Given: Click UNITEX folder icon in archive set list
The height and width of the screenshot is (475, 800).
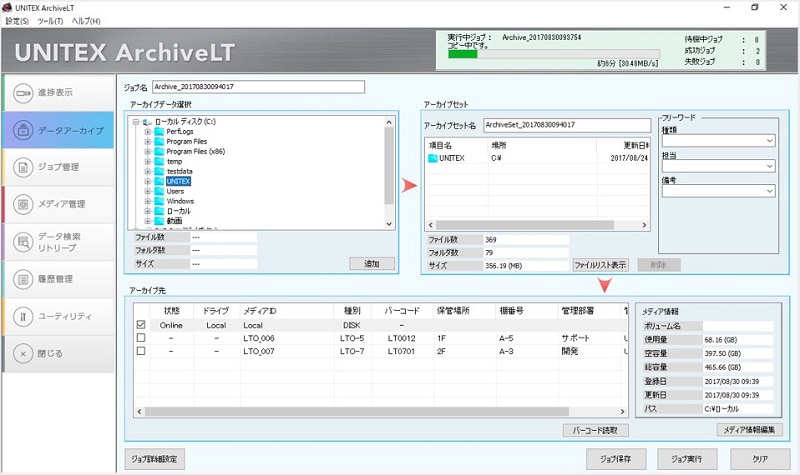Looking at the screenshot, I should (x=433, y=158).
